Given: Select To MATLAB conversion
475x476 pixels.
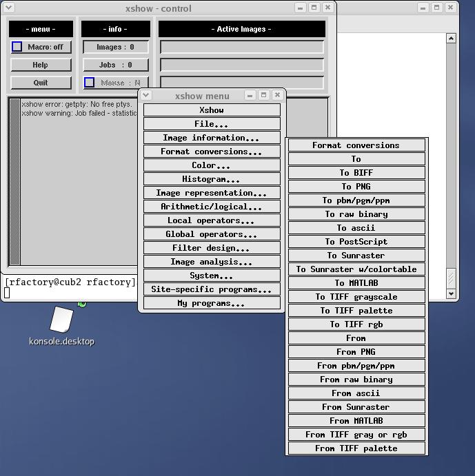Looking at the screenshot, I should 356,283.
